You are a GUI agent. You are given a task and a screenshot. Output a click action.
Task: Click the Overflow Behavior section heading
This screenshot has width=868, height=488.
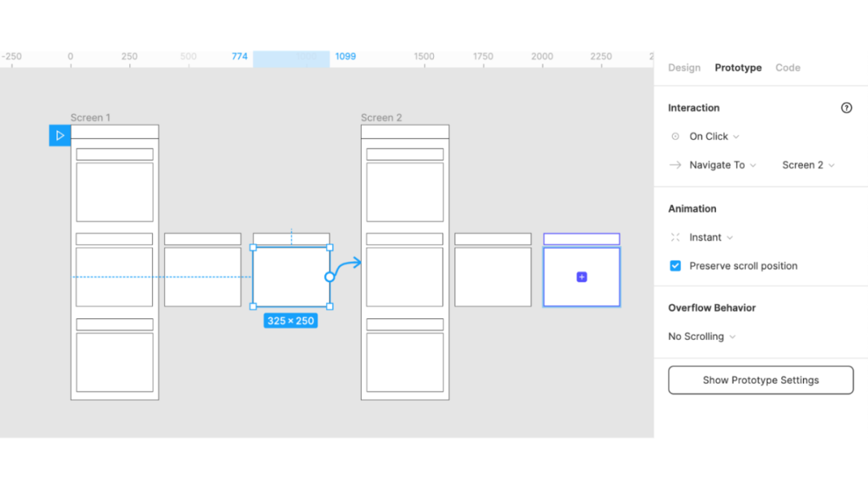(712, 308)
